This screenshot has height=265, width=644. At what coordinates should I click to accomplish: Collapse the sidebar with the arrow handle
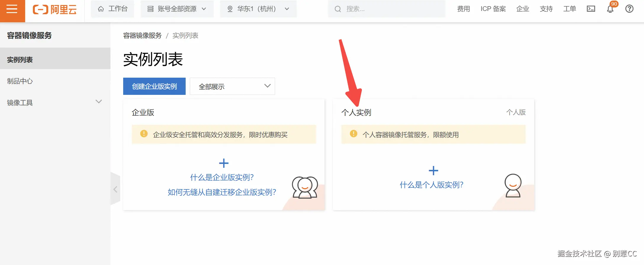point(115,189)
